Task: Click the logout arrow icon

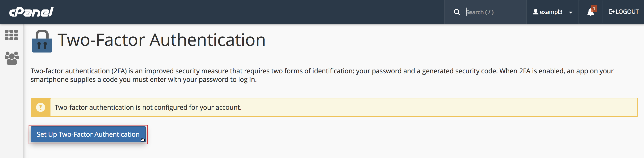Action: point(611,12)
